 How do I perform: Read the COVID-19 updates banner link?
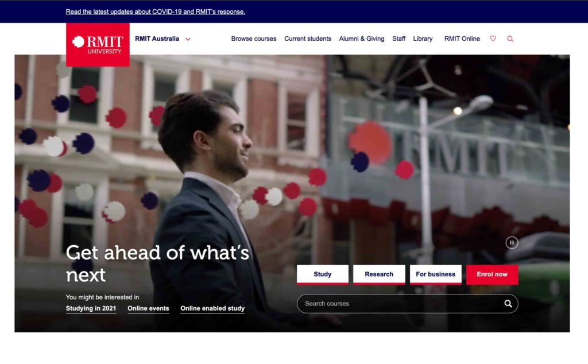pyautogui.click(x=155, y=11)
